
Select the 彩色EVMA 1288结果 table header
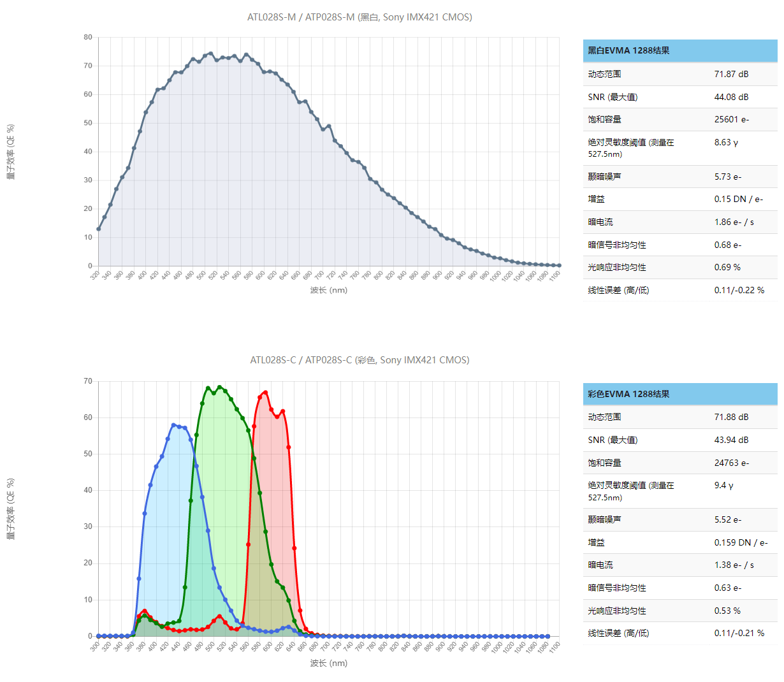pos(628,394)
